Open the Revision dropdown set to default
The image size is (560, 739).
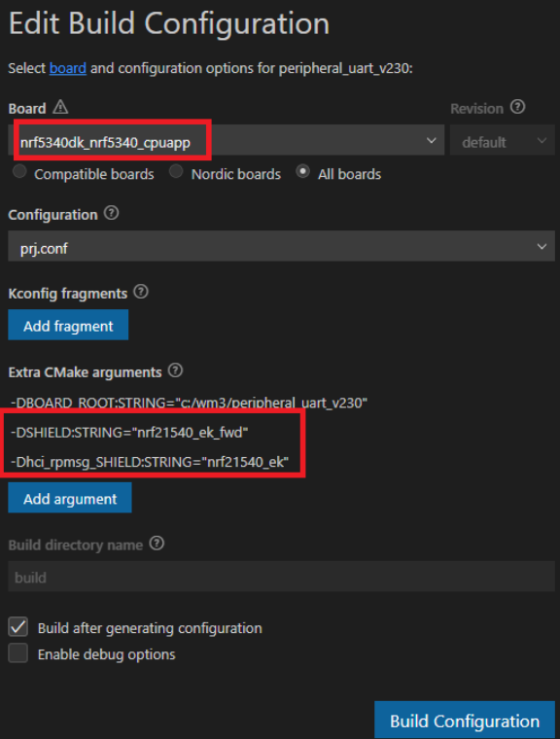click(503, 140)
